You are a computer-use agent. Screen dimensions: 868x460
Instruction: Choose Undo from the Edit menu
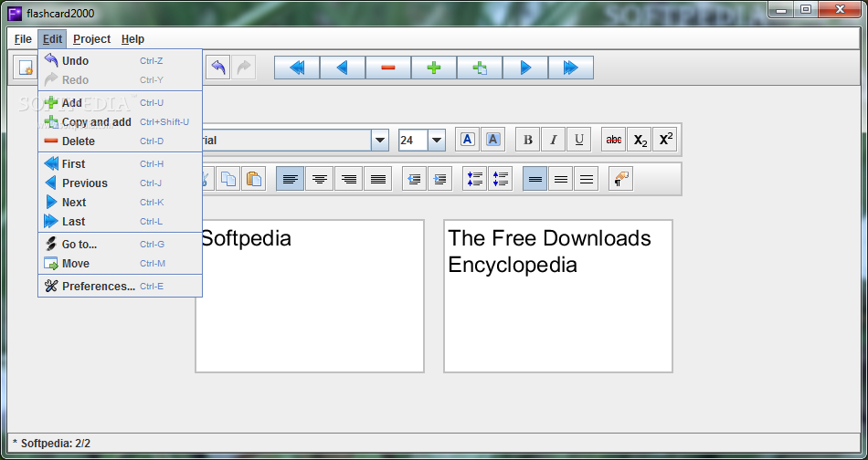[x=120, y=61]
